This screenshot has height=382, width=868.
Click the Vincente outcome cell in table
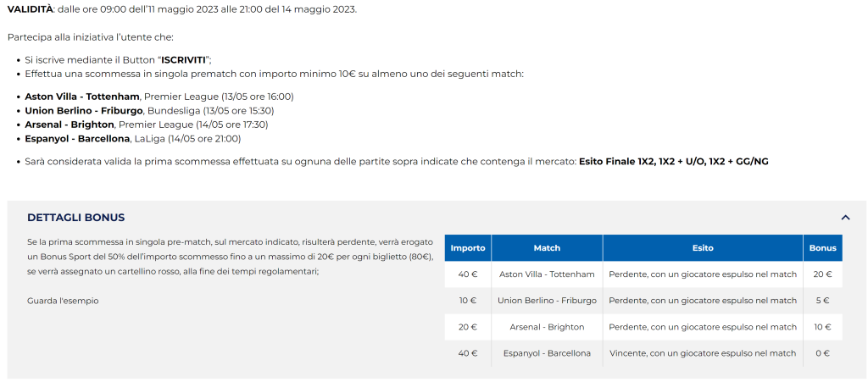click(x=703, y=353)
